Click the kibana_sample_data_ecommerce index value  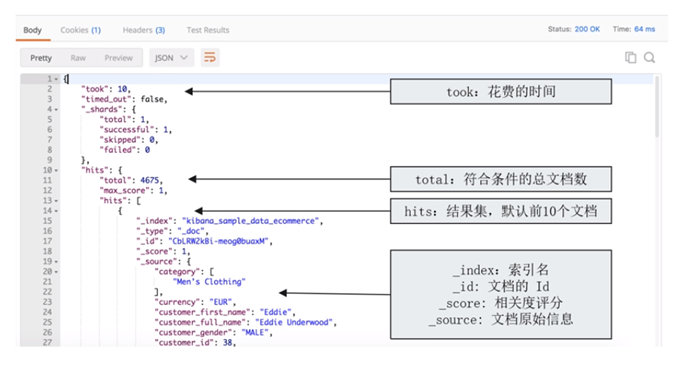[x=251, y=221]
